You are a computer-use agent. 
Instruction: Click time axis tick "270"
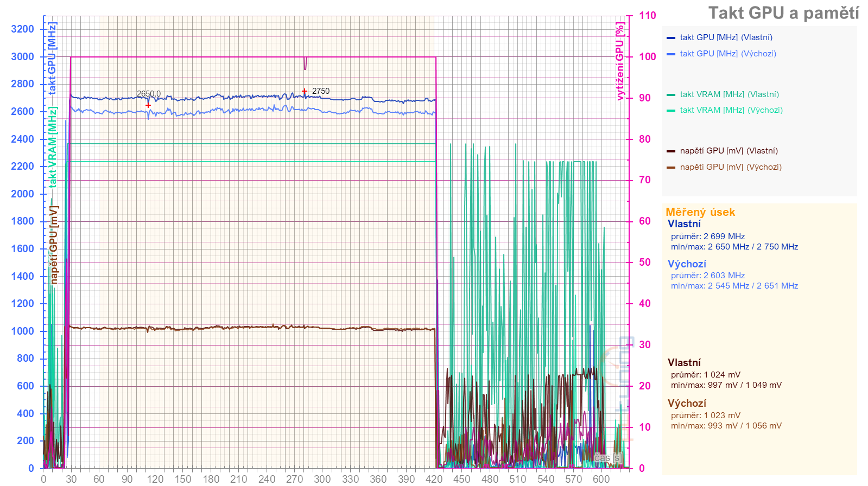point(294,479)
